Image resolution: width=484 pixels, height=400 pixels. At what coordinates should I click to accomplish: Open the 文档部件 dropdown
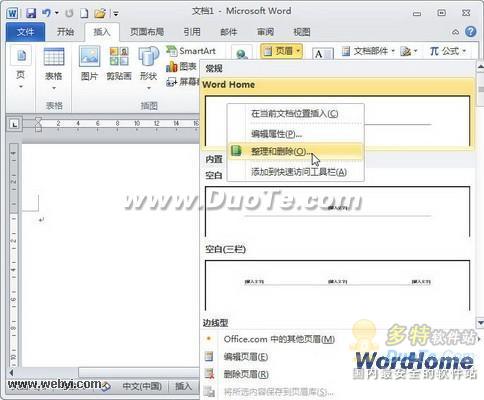tap(368, 51)
